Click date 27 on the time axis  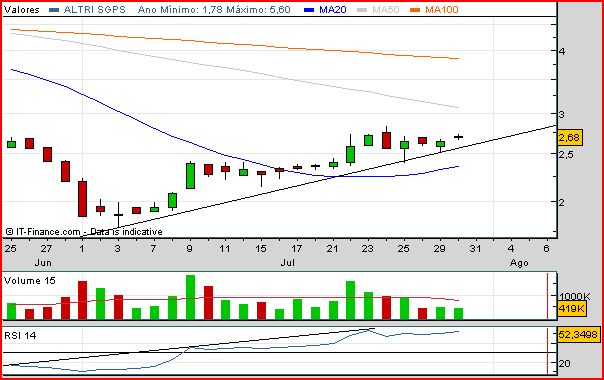(46, 249)
